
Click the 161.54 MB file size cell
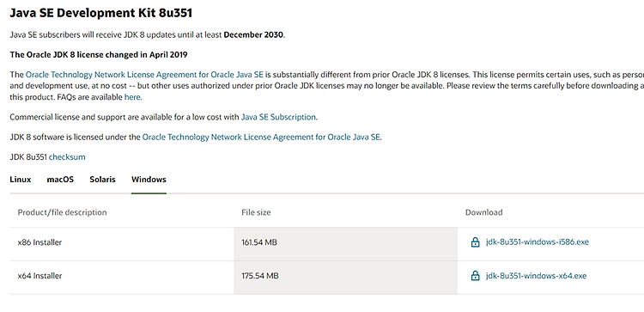pos(345,242)
